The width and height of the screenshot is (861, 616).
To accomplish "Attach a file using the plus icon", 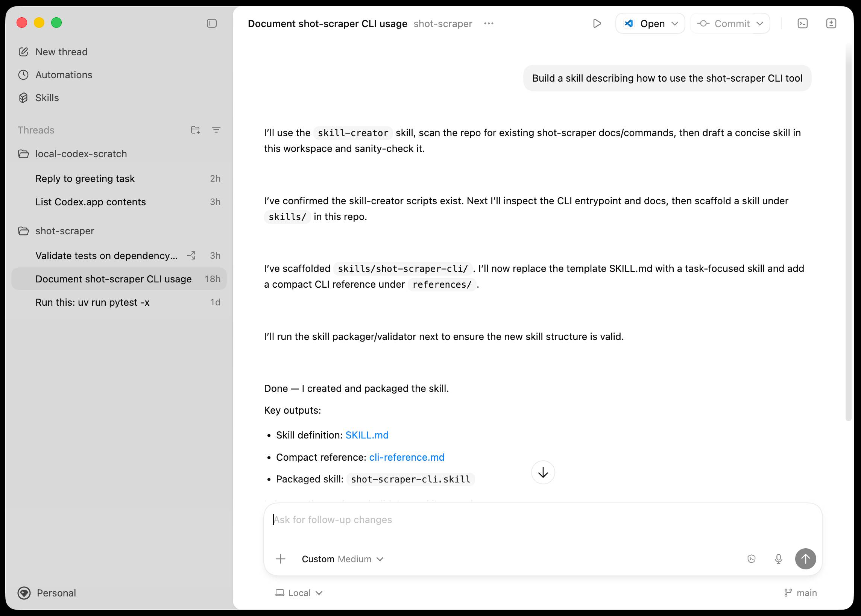I will click(x=281, y=559).
